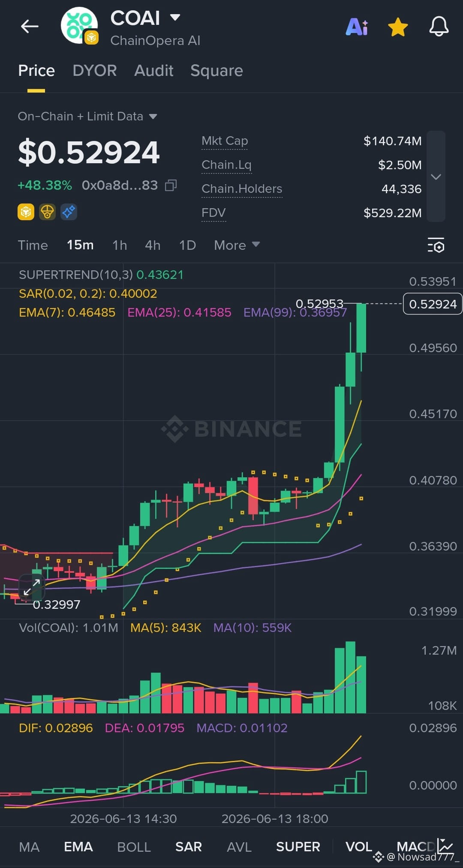Viewport: 463px width, 868px height.
Task: Toggle the MA indicator
Action: pos(29,847)
